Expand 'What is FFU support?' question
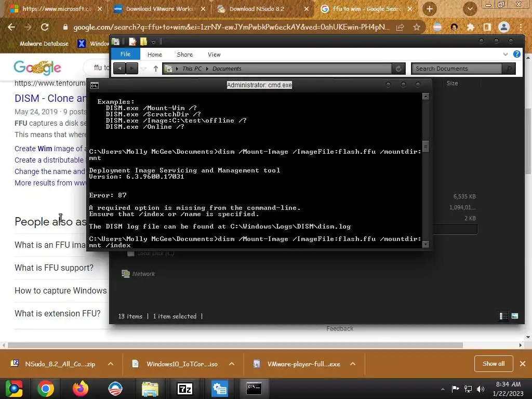Screen dimensions: 532x399 pyautogui.click(x=54, y=268)
